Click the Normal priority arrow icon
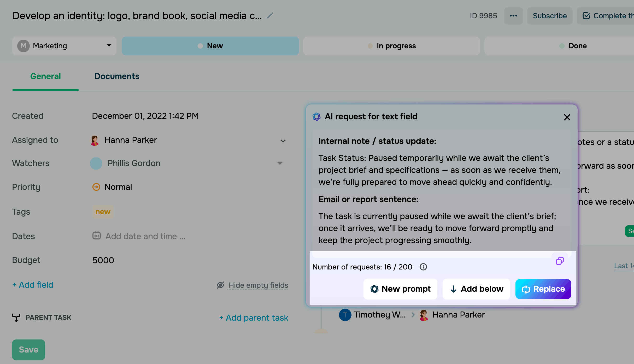This screenshot has height=364, width=634. tap(96, 187)
